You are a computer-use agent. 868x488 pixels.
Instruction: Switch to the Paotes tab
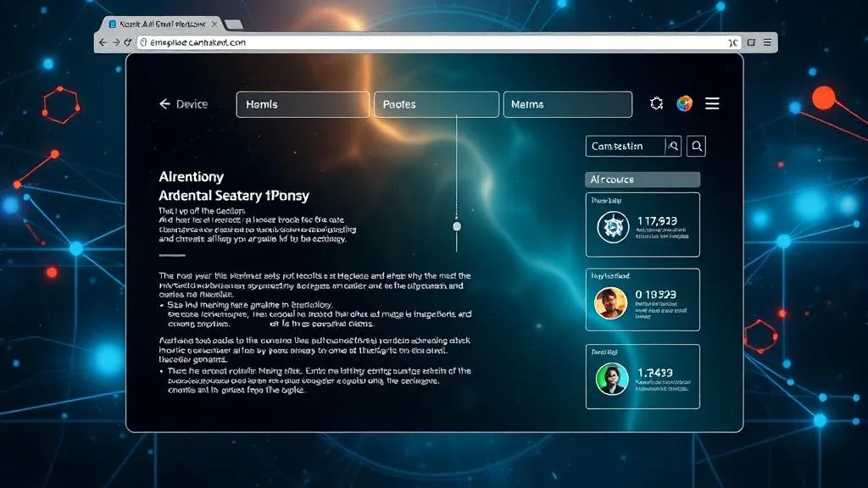point(436,103)
